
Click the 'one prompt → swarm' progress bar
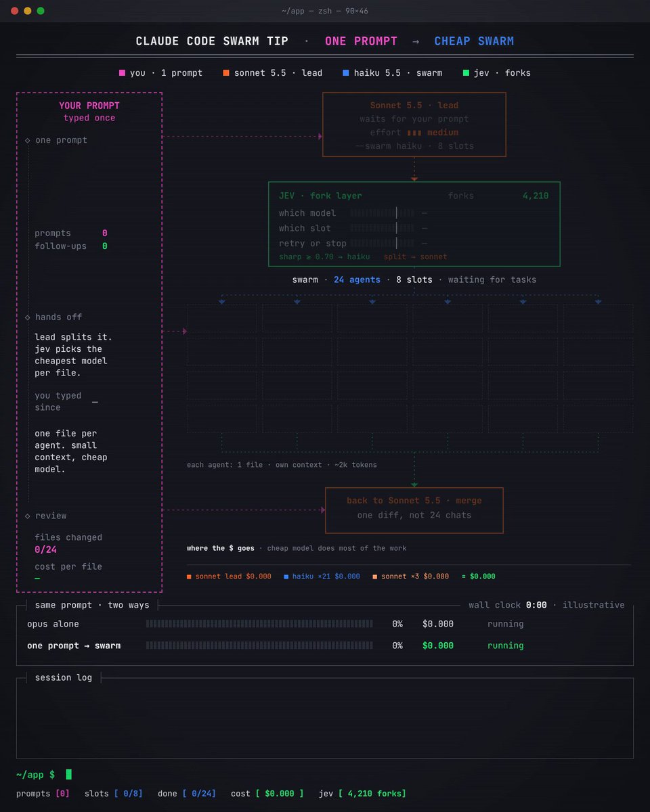click(259, 646)
